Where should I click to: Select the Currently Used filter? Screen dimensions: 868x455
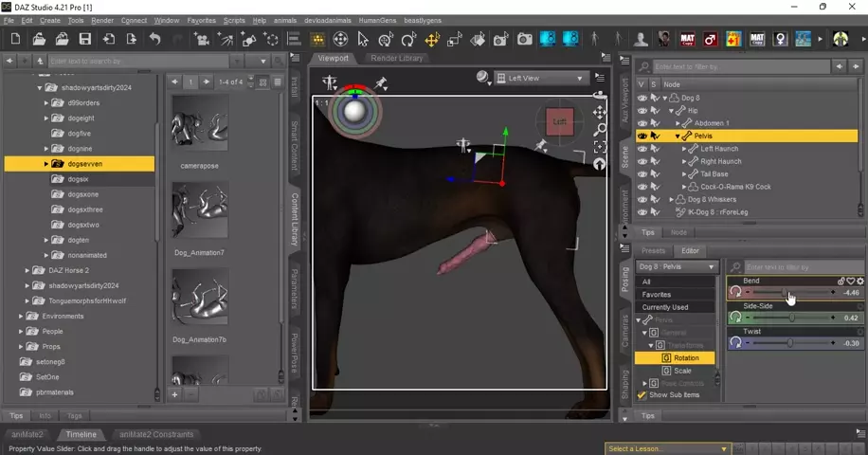pyautogui.click(x=665, y=307)
